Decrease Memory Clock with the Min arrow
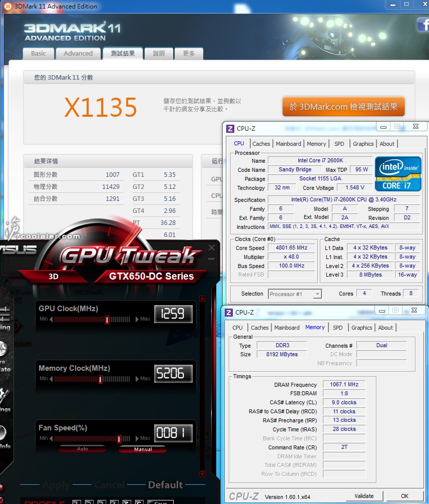 [51, 379]
